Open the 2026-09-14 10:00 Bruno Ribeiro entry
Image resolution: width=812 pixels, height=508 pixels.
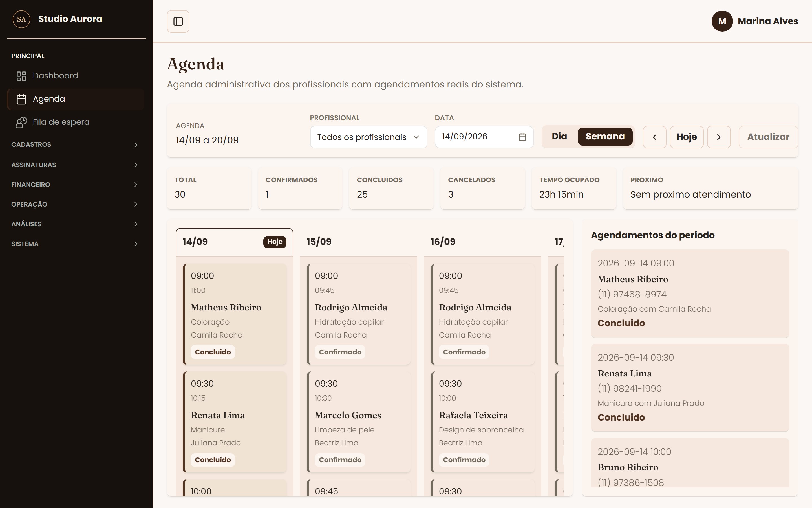pyautogui.click(x=690, y=463)
